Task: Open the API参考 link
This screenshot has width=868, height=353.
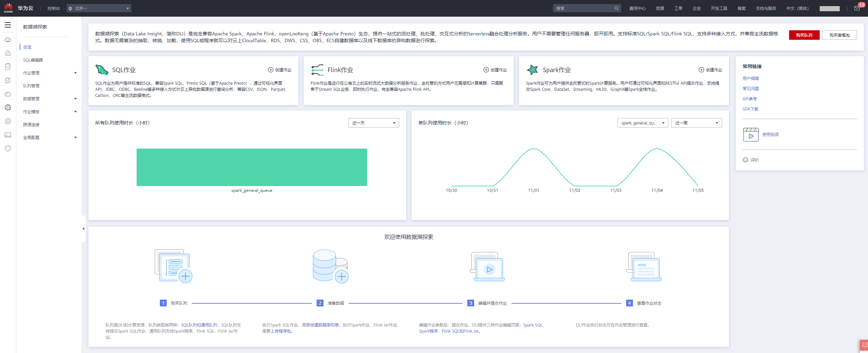Action: tap(750, 99)
